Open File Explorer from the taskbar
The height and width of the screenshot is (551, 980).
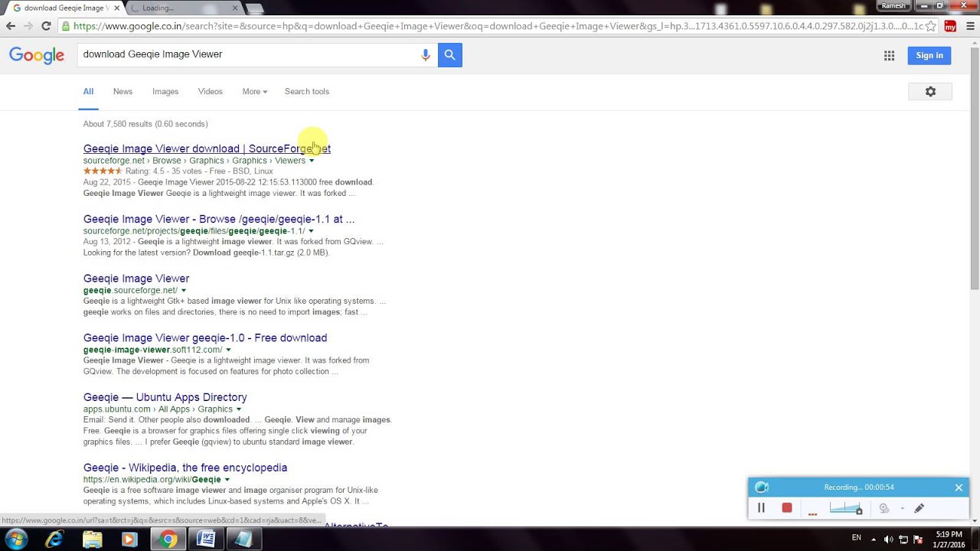pyautogui.click(x=93, y=540)
